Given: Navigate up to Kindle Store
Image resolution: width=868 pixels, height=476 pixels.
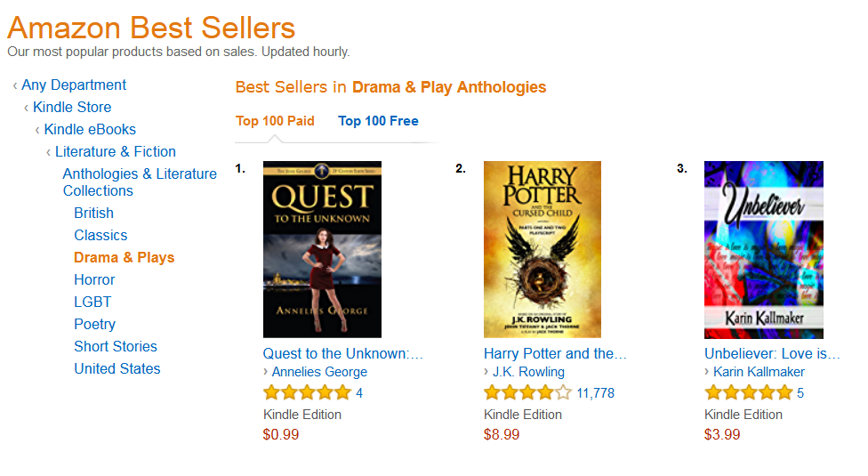Looking at the screenshot, I should pos(72,108).
